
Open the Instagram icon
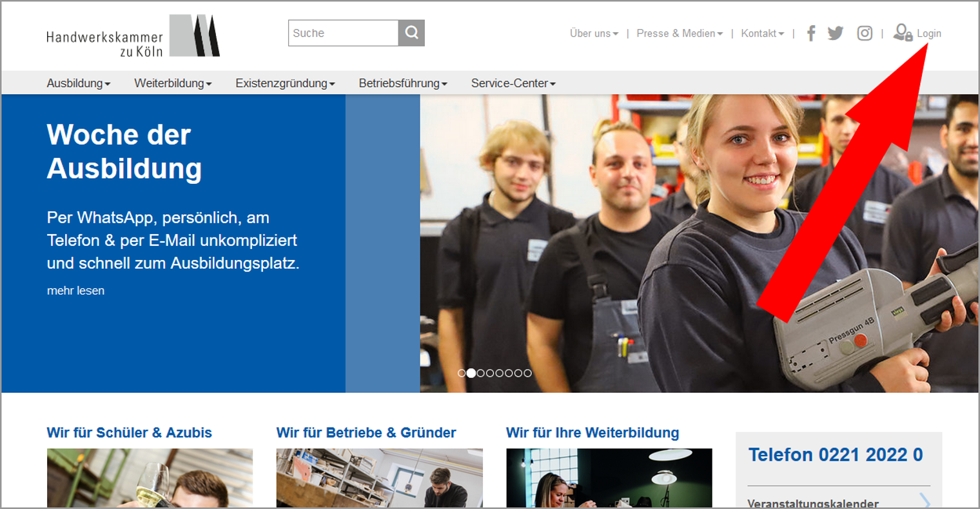[865, 33]
